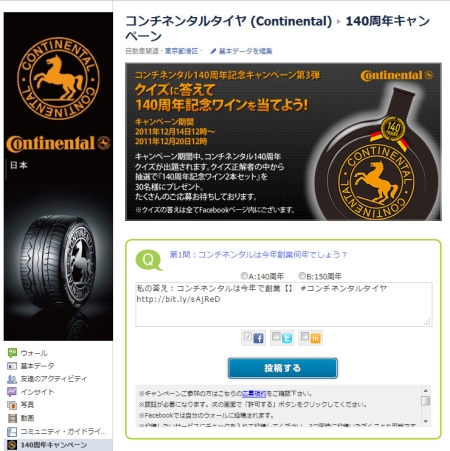The image size is (450, 451).
Task: Click the pencil icon to edit basic data
Action: (x=213, y=51)
